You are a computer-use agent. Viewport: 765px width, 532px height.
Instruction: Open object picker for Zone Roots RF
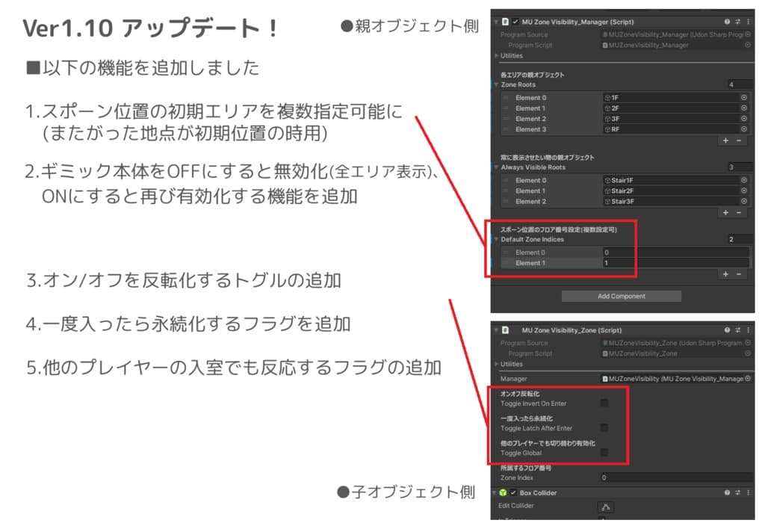pos(744,129)
